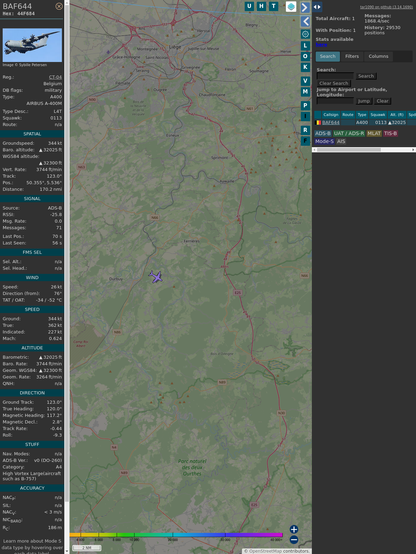416x554 pixels.
Task: Open the BAF644 callsign link in the table
Action: tap(331, 123)
